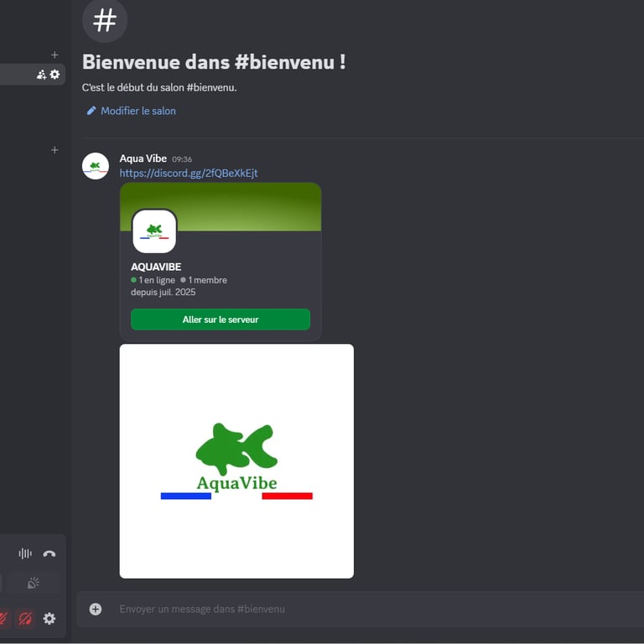The height and width of the screenshot is (644, 644).
Task: Click the sidebar plus icon beside the Aqua Vibe message
Action: click(55, 150)
